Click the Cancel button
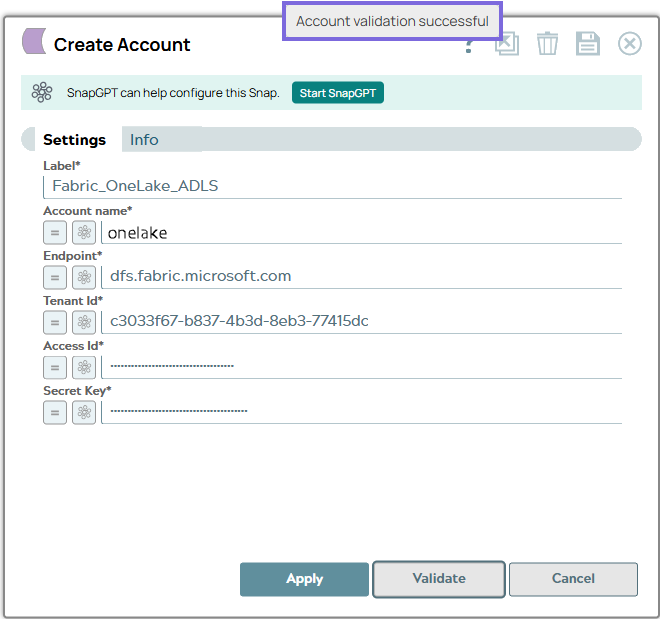This screenshot has width=660, height=619. (x=573, y=579)
